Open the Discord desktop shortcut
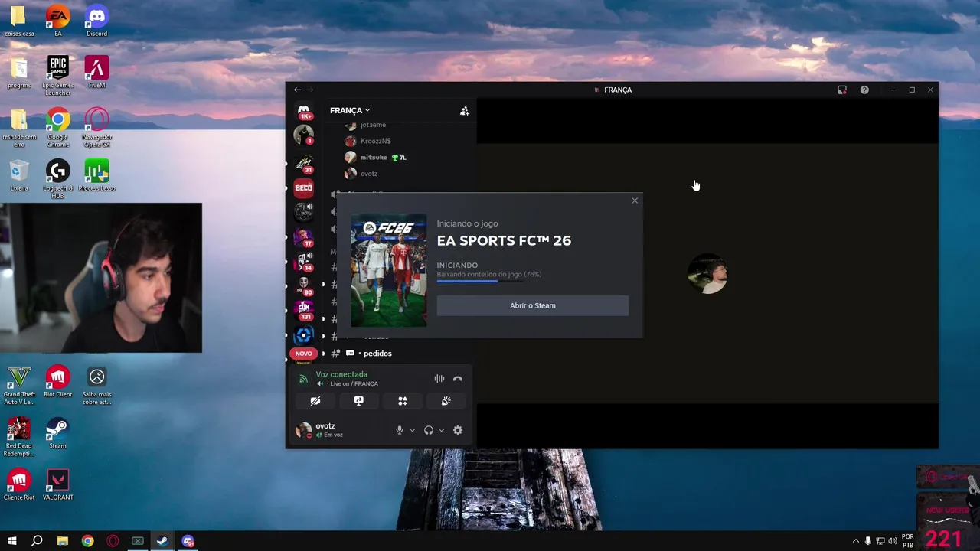This screenshot has width=980, height=551. click(96, 21)
